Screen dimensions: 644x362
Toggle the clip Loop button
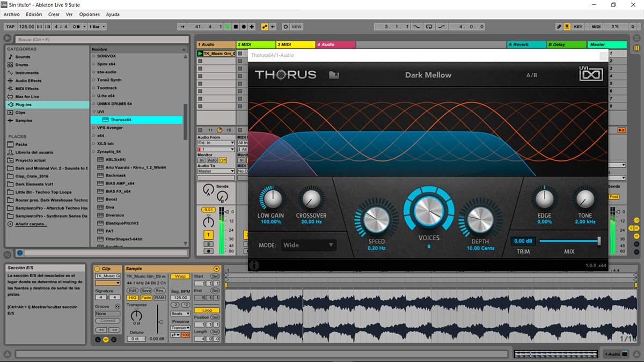coord(207,310)
